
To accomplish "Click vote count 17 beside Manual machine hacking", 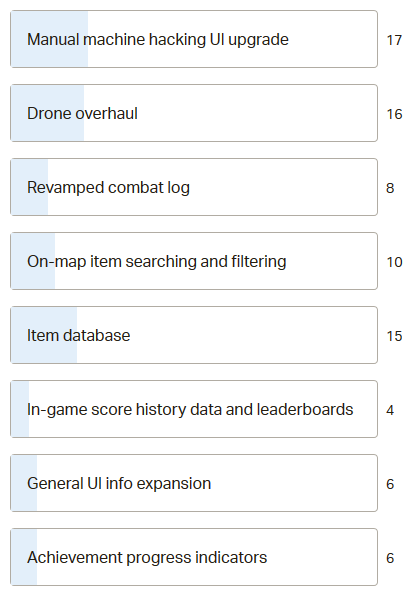I will pos(394,40).
